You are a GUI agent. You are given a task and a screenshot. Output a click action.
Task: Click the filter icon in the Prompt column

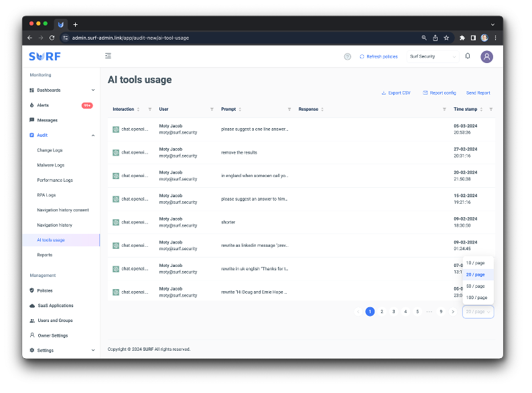(289, 109)
